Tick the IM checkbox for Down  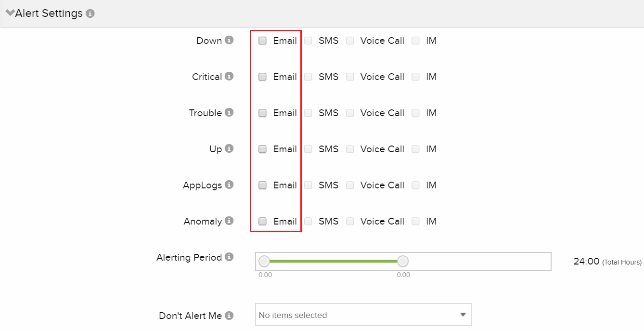(415, 40)
